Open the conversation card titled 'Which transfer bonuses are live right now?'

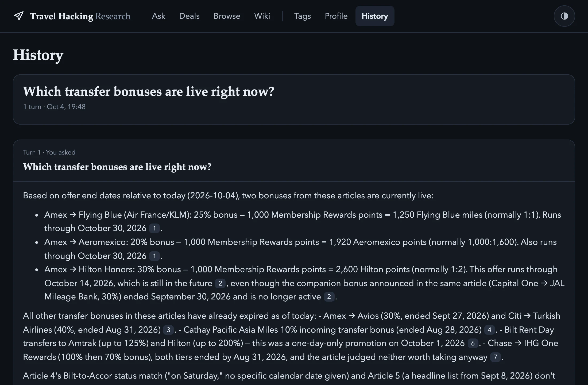point(294,99)
